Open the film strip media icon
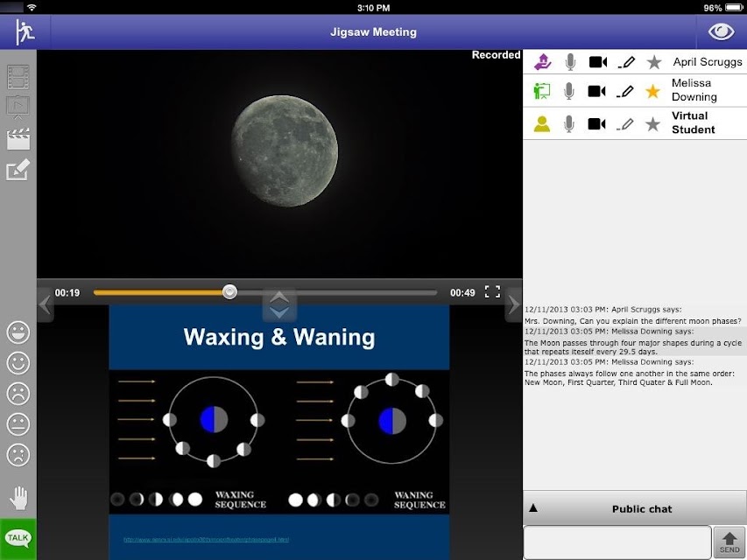 18,77
